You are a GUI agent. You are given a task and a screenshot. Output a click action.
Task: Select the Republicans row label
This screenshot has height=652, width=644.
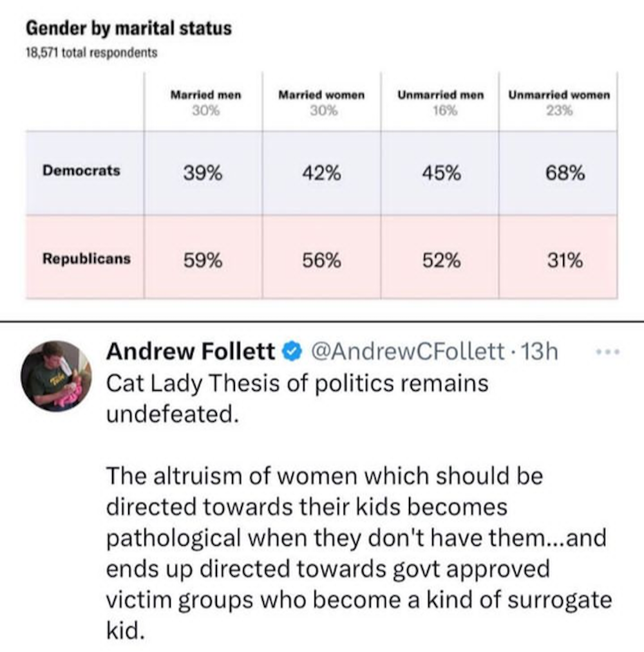(x=86, y=259)
